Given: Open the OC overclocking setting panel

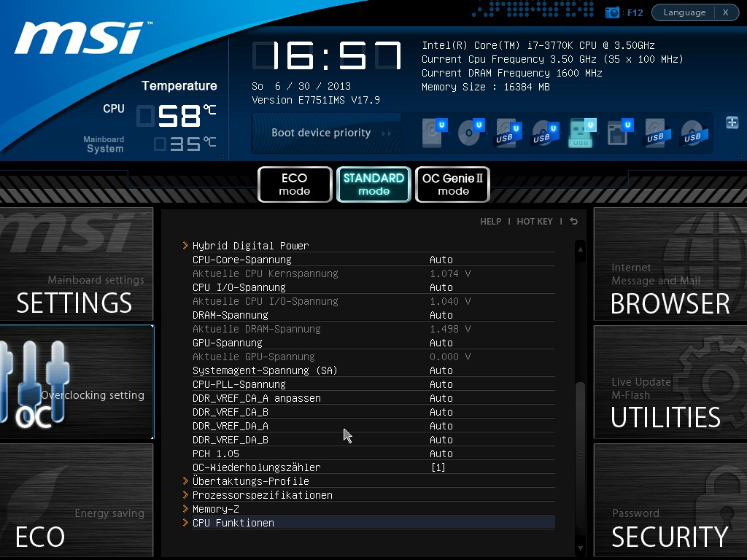Looking at the screenshot, I should tap(77, 382).
